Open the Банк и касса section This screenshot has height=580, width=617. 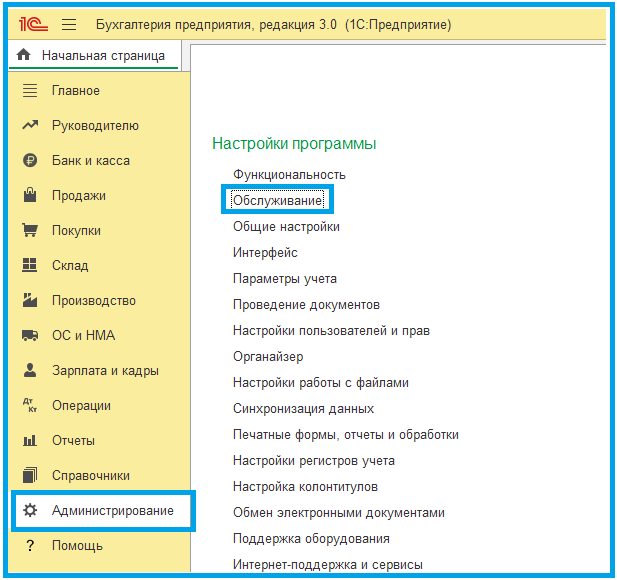91,161
